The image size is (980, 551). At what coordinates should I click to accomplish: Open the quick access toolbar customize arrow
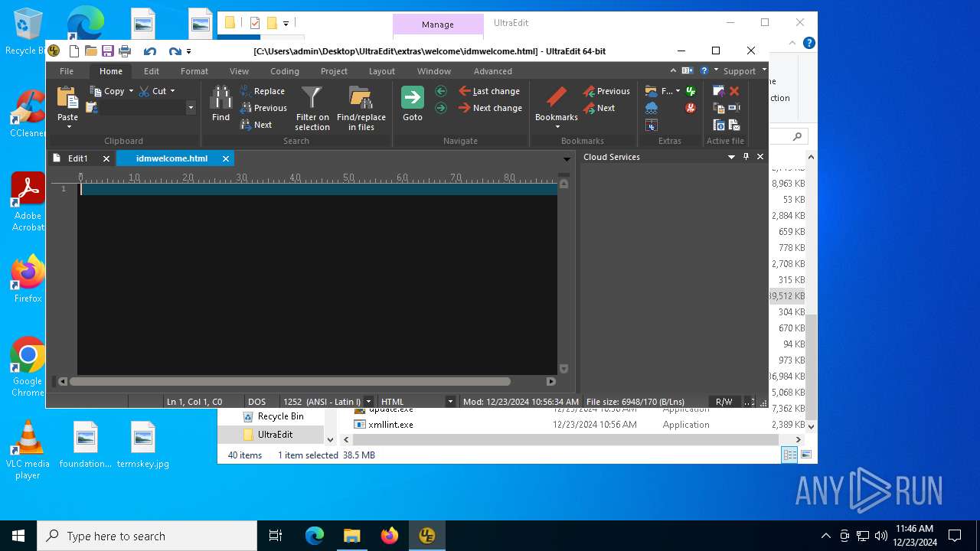(x=189, y=52)
